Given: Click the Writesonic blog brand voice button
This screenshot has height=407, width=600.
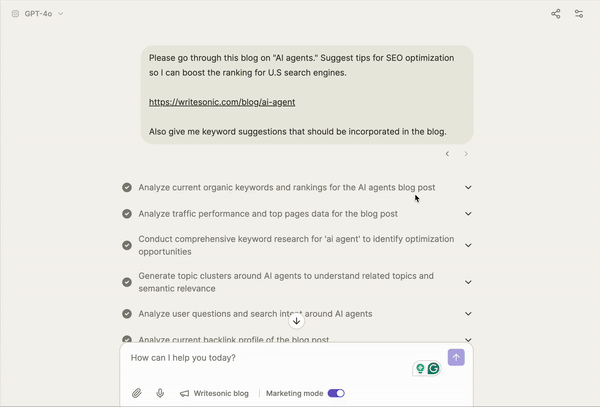Looking at the screenshot, I should click(214, 393).
